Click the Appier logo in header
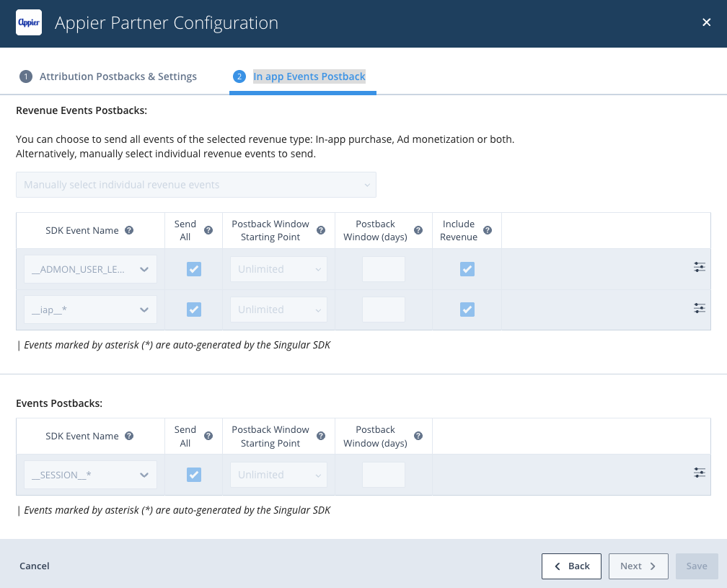 [x=29, y=23]
